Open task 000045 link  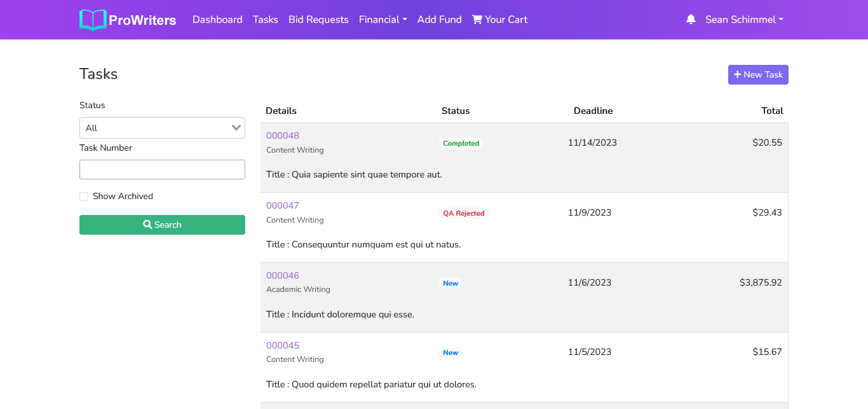(x=282, y=345)
